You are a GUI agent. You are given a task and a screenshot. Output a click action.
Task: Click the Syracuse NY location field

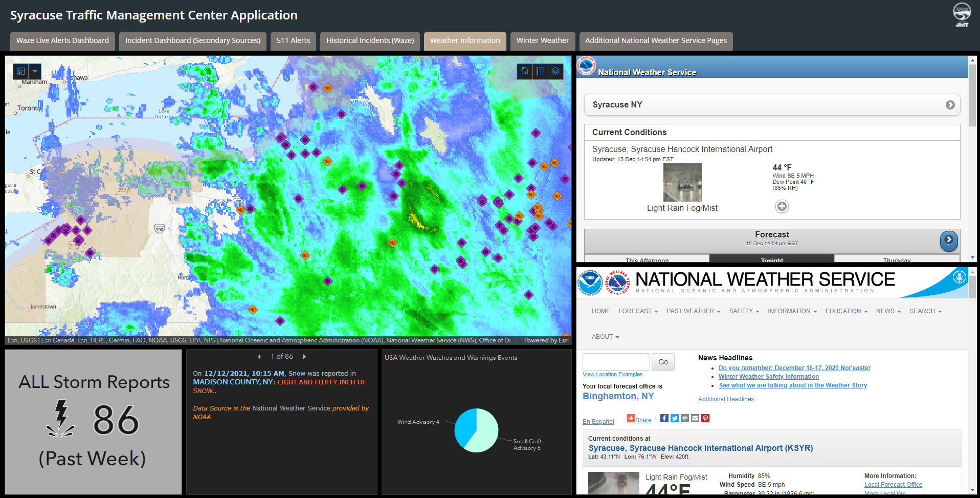772,105
